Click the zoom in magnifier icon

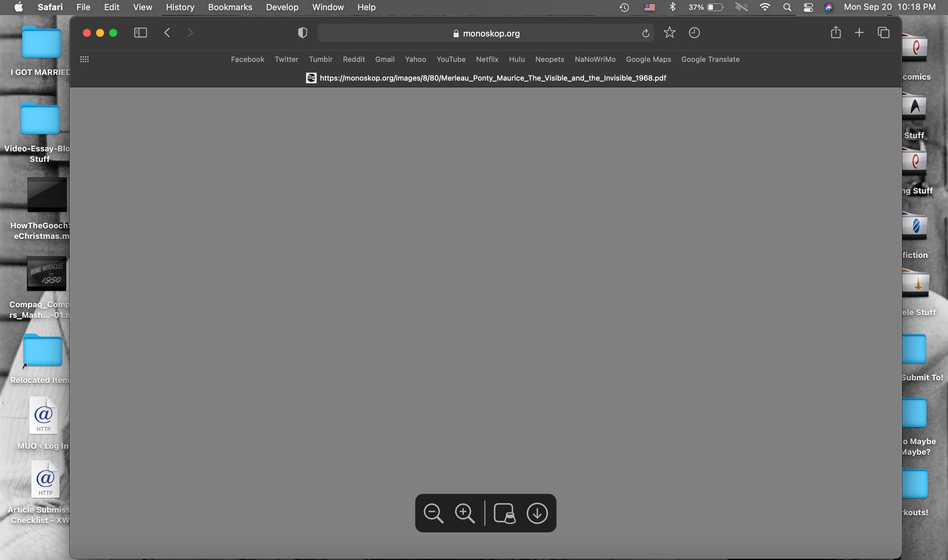465,513
